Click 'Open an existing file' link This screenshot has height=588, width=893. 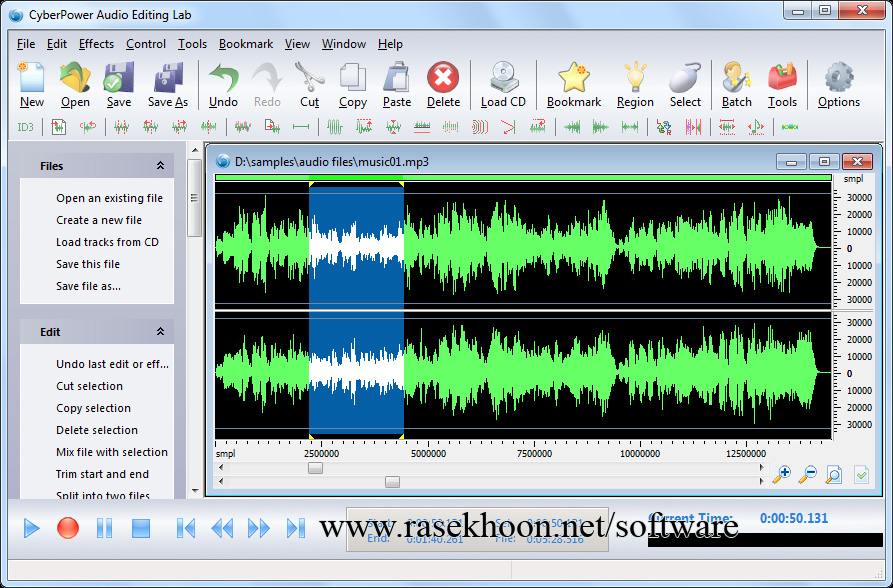tap(109, 198)
